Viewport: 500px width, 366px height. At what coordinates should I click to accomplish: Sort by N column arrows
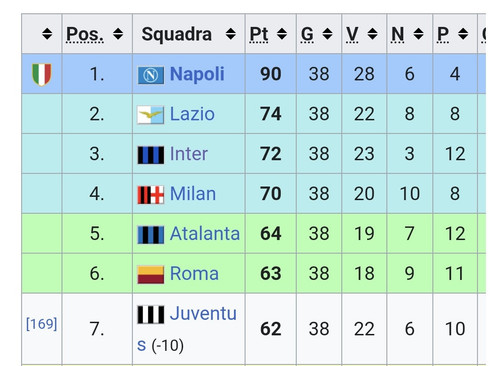[x=418, y=34]
